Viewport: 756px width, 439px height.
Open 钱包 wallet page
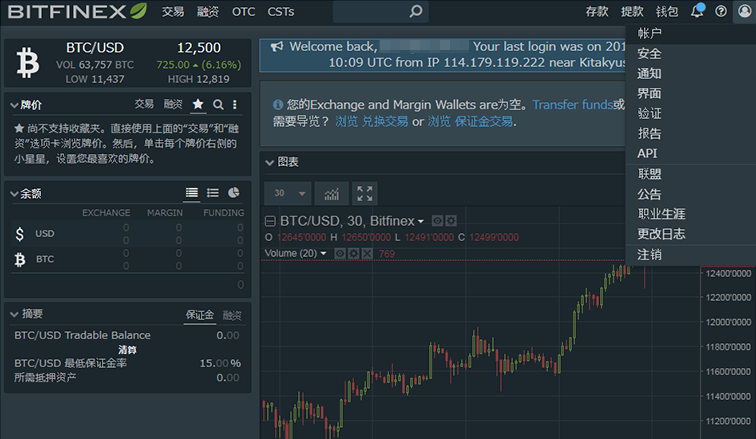click(667, 12)
